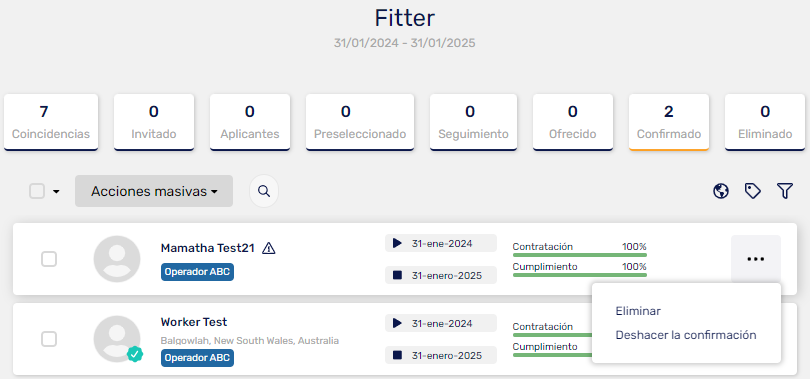
Task: Click warning triangle beside Mamatha Test21
Action: (x=269, y=248)
